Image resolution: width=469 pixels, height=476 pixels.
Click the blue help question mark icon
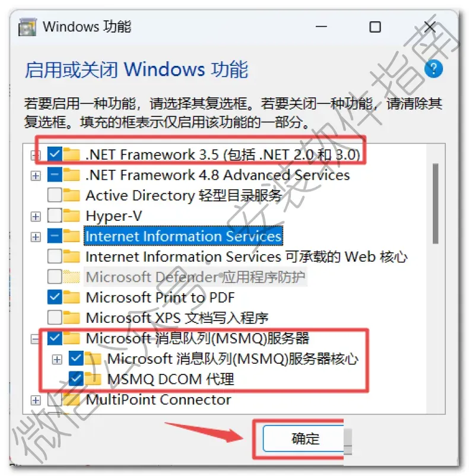[433, 69]
